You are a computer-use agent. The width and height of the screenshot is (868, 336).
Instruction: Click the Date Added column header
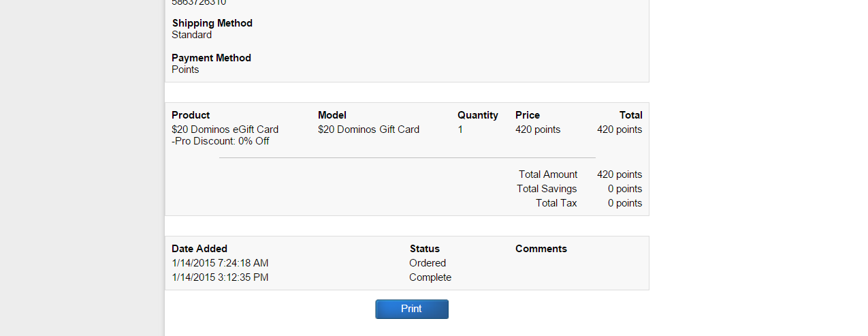coord(199,249)
